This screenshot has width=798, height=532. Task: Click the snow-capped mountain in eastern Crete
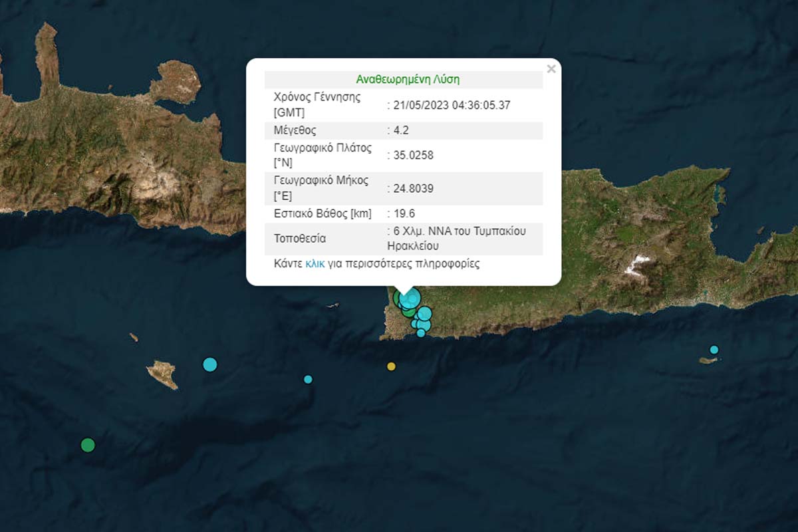637,264
